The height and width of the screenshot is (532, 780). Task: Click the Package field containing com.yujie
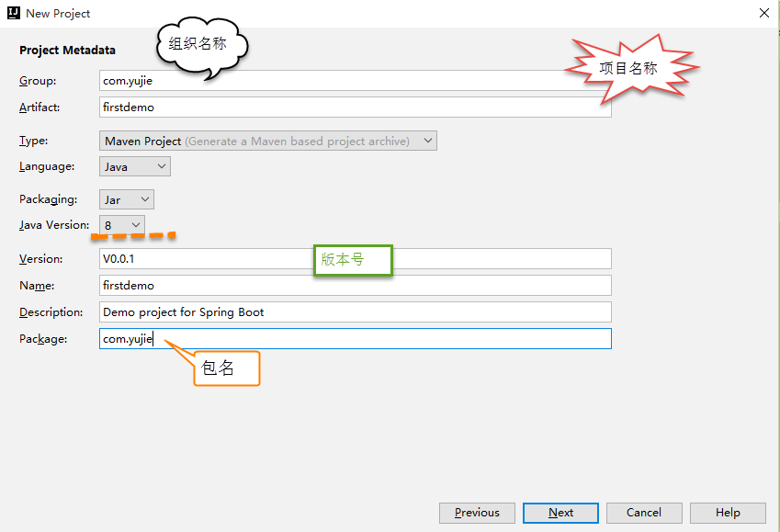click(x=356, y=338)
